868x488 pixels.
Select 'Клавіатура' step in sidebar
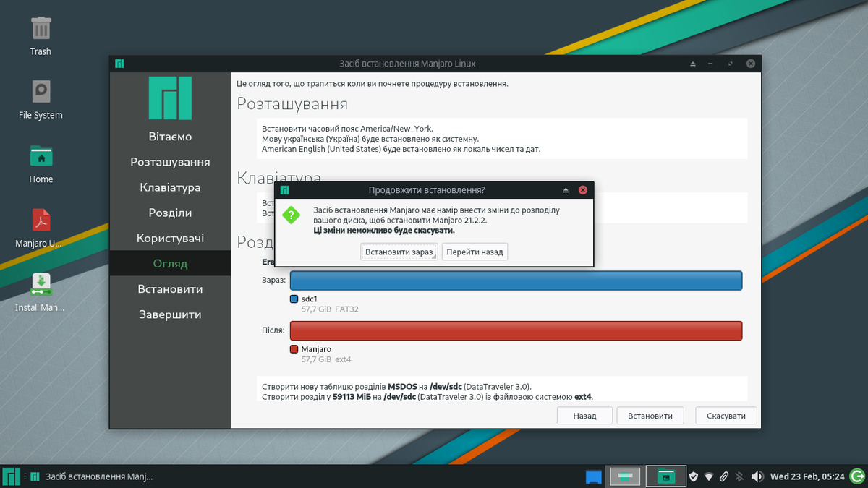170,187
